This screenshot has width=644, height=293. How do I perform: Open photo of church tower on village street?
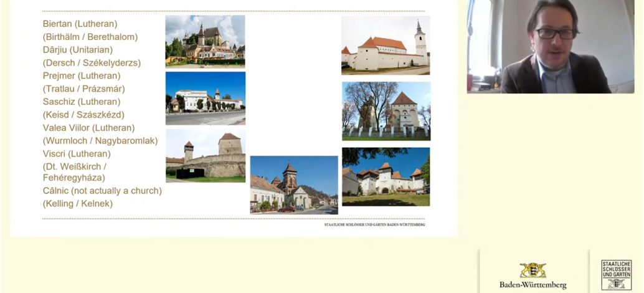(293, 185)
